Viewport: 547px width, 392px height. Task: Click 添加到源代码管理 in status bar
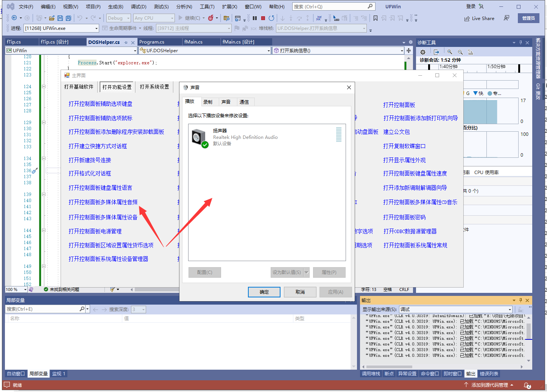[489, 385]
